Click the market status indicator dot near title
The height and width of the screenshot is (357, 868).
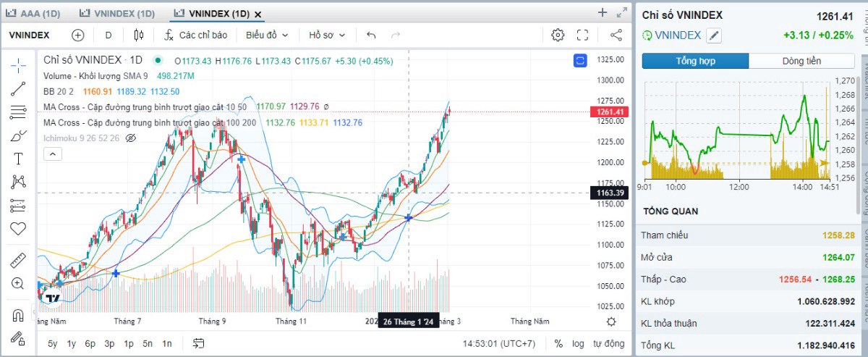tap(158, 60)
